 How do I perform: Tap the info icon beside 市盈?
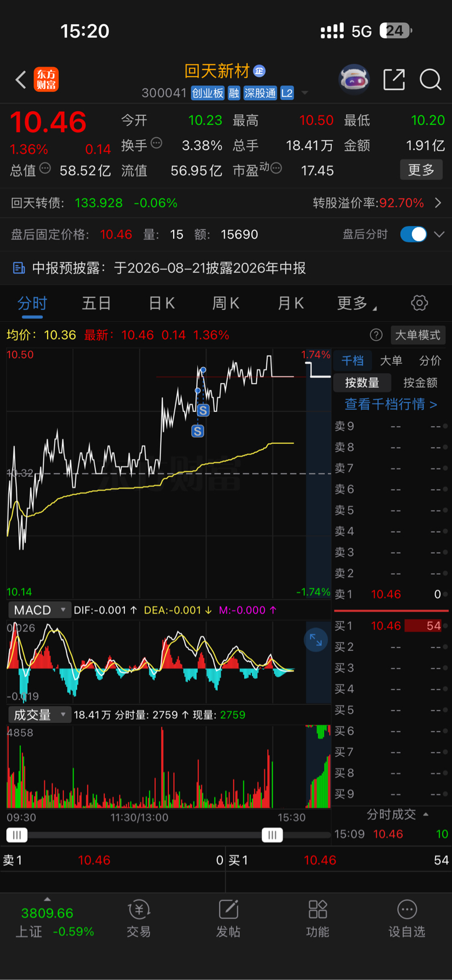pyautogui.click(x=276, y=168)
